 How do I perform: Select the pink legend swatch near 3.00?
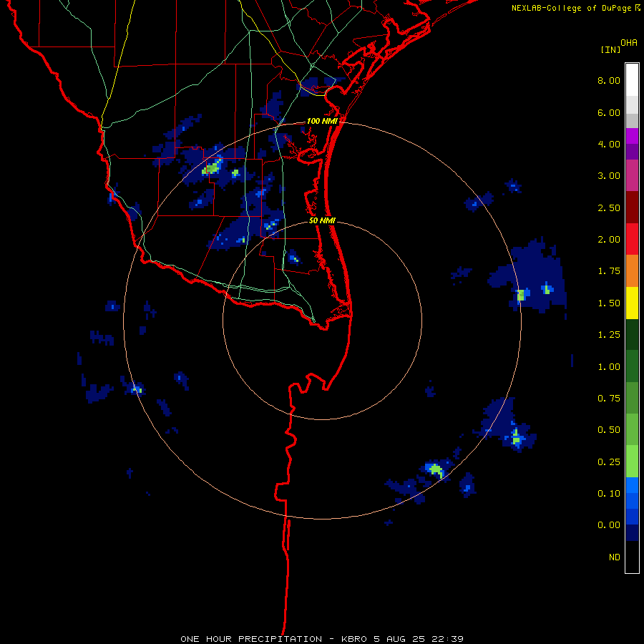[x=632, y=176]
